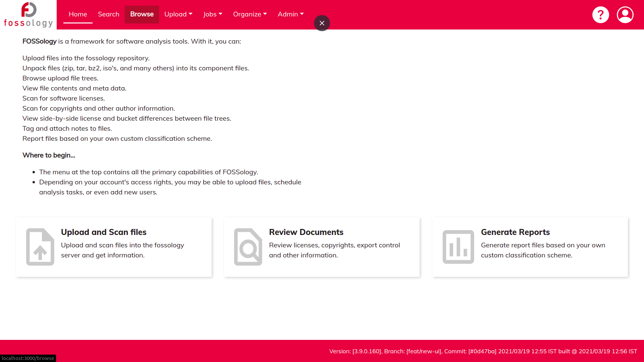644x362 pixels.
Task: Go to the Home menu item
Action: pos(78,14)
